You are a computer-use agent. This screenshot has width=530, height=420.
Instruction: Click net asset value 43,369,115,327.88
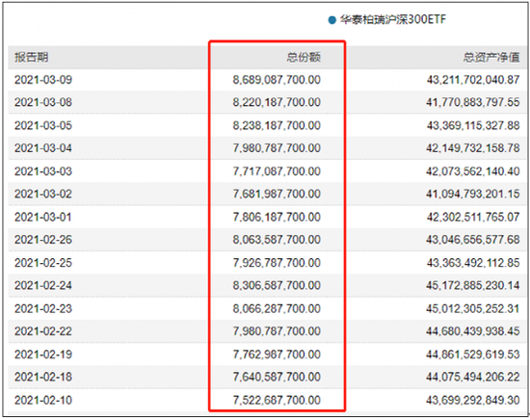(473, 125)
